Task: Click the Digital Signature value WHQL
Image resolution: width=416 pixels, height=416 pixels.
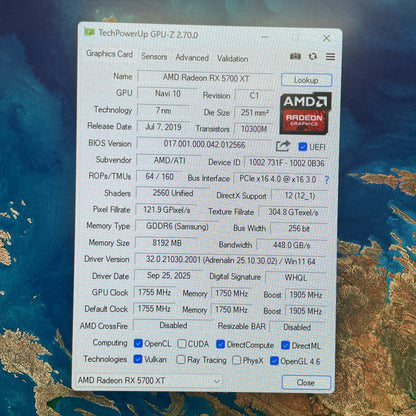Action: click(x=296, y=278)
